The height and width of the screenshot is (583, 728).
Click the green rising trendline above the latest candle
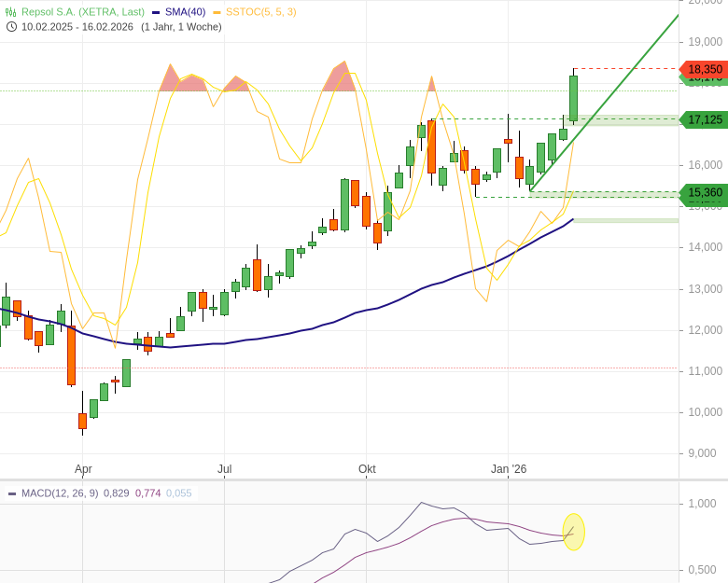pos(635,65)
